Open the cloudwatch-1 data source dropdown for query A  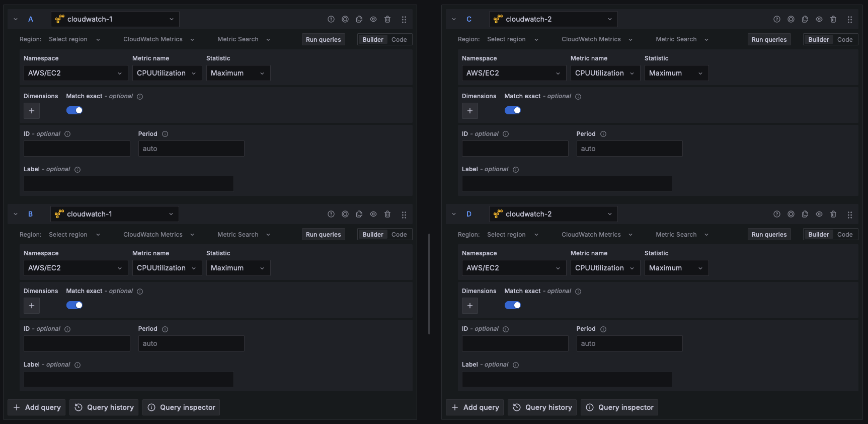point(115,19)
